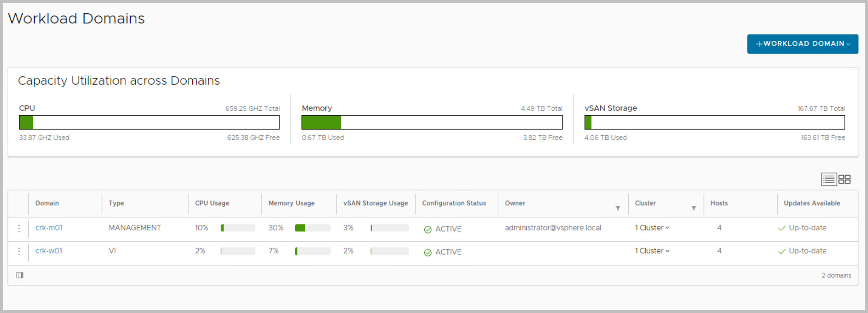Open the crk-m01 domain link
The height and width of the screenshot is (313, 868).
[49, 228]
